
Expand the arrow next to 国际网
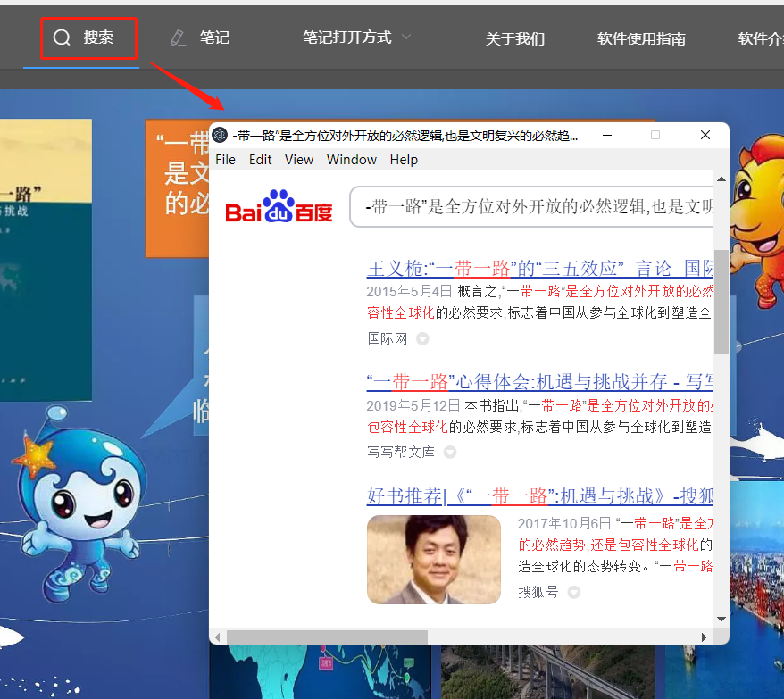point(422,339)
